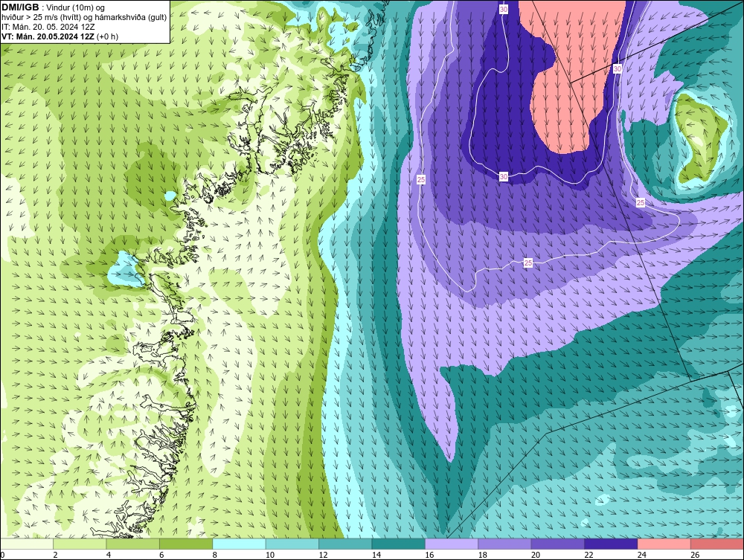Click the westernmost "25" gust contour label
744x560 pixels.
tap(421, 179)
